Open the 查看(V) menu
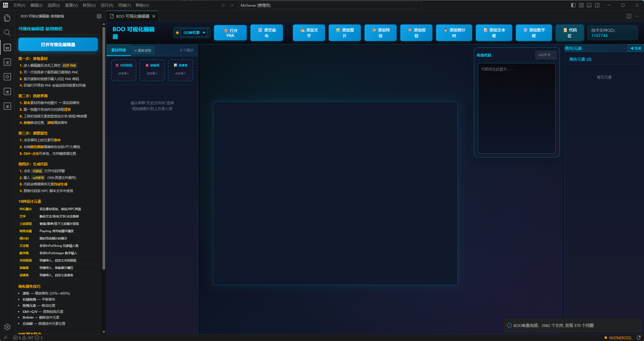Viewport: 644px width, 341px height. tap(71, 5)
